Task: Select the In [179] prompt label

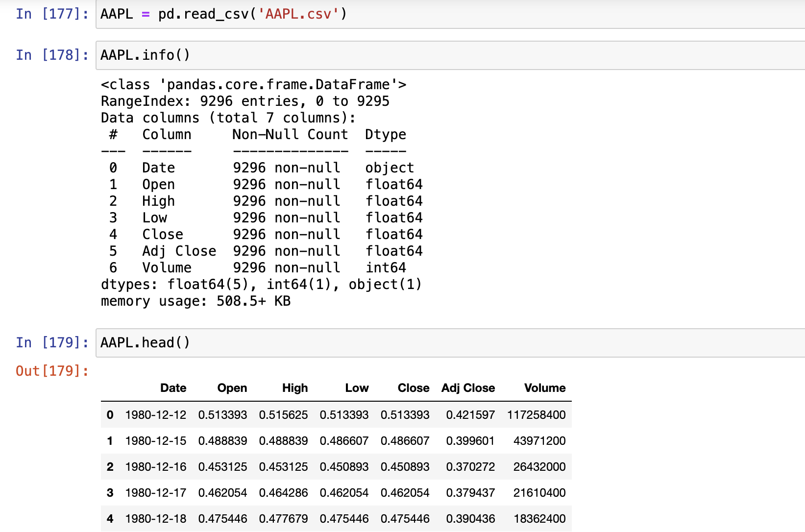Action: pyautogui.click(x=52, y=342)
